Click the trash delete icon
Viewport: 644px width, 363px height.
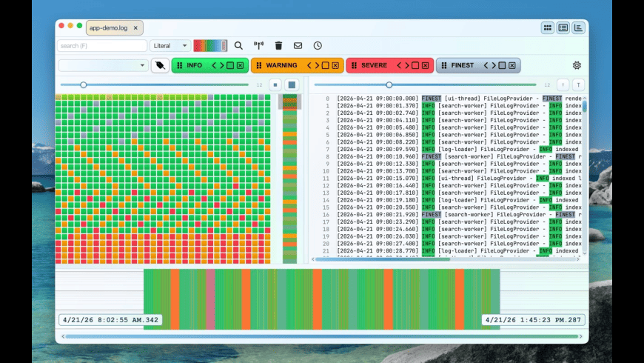278,46
